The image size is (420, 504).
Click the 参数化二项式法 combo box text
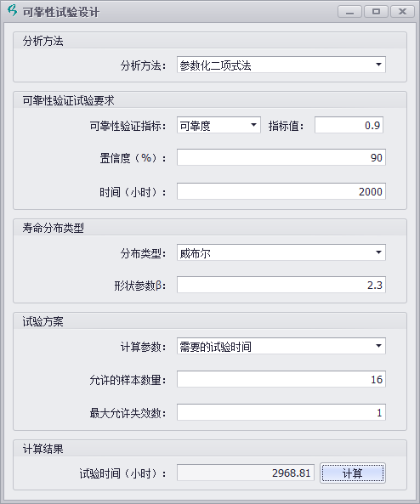coord(215,65)
